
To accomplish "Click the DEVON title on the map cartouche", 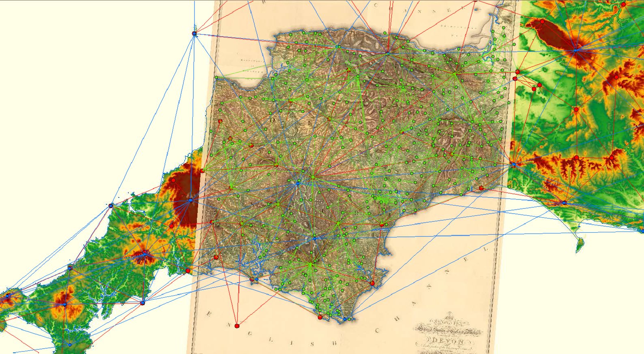I will [449, 341].
